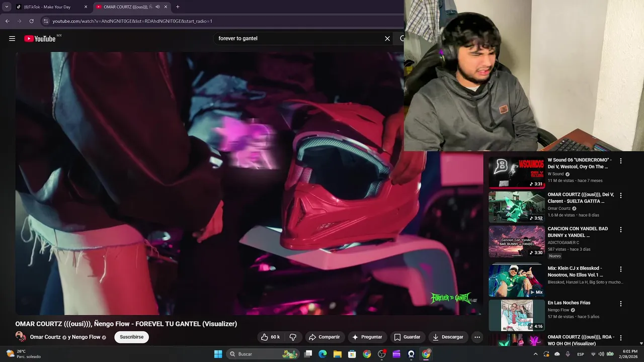The height and width of the screenshot is (362, 644).
Task: Dislike the video with thumbs down
Action: [x=293, y=337]
